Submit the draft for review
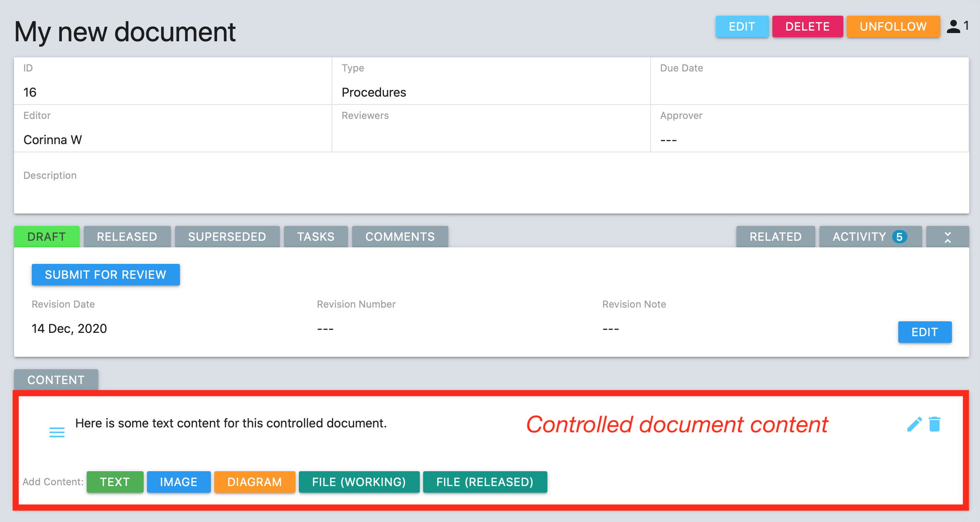The image size is (980, 522). [106, 275]
